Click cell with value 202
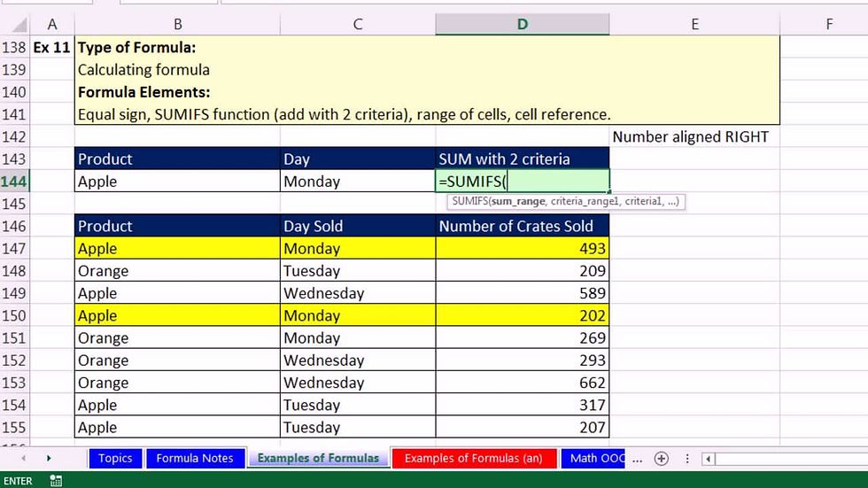The width and height of the screenshot is (868, 488). [x=522, y=315]
